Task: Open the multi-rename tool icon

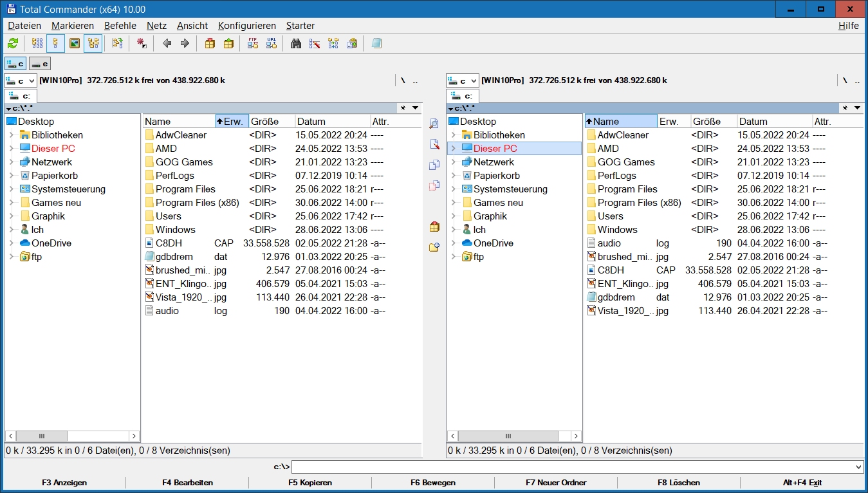Action: click(315, 44)
